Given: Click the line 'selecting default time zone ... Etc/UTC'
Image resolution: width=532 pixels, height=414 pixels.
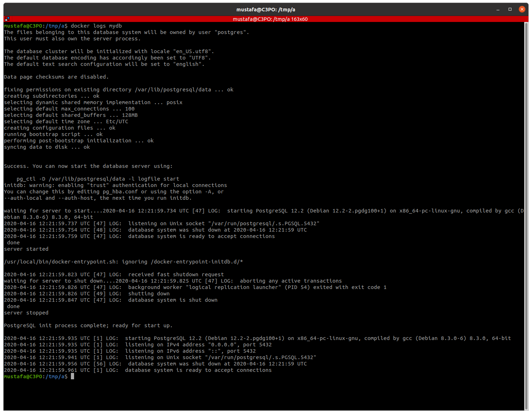Looking at the screenshot, I should coord(66,121).
